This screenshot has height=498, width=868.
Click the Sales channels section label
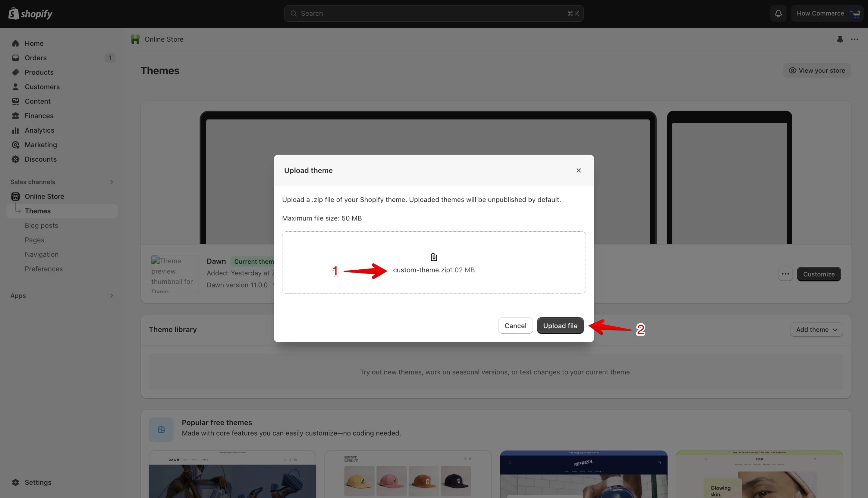(33, 182)
